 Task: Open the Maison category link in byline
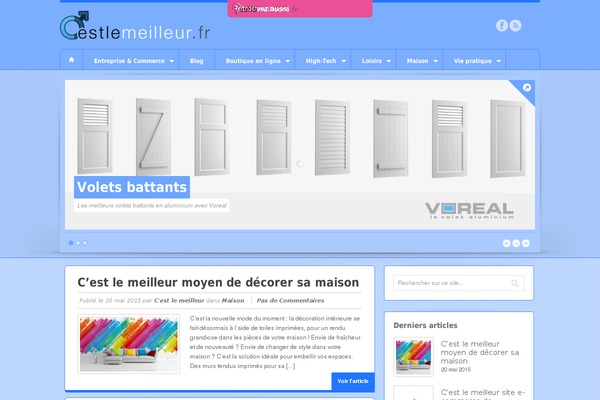pyautogui.click(x=233, y=300)
